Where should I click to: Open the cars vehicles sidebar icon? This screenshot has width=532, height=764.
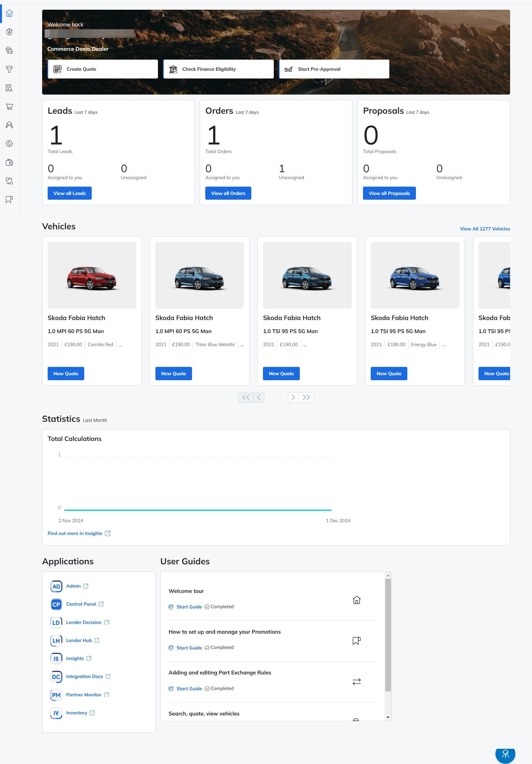pyautogui.click(x=9, y=50)
